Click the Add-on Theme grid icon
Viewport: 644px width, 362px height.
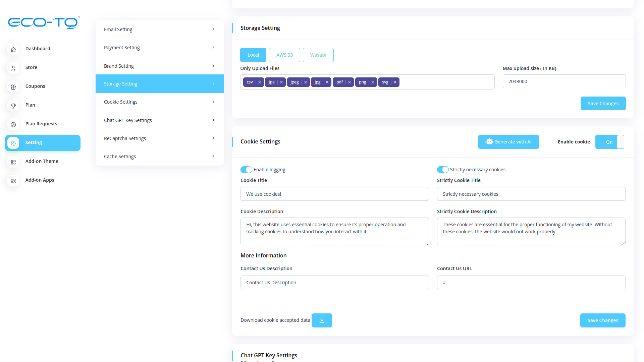(x=13, y=162)
